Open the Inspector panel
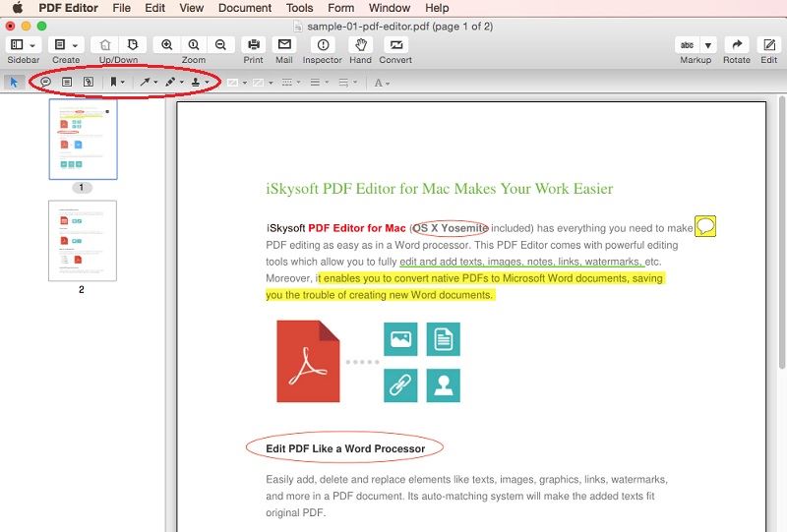The height and width of the screenshot is (532, 787). [323, 44]
